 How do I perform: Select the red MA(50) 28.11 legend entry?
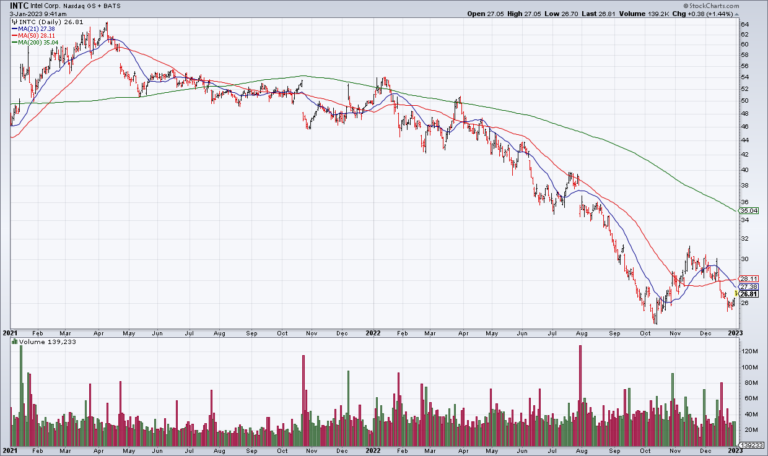point(33,36)
